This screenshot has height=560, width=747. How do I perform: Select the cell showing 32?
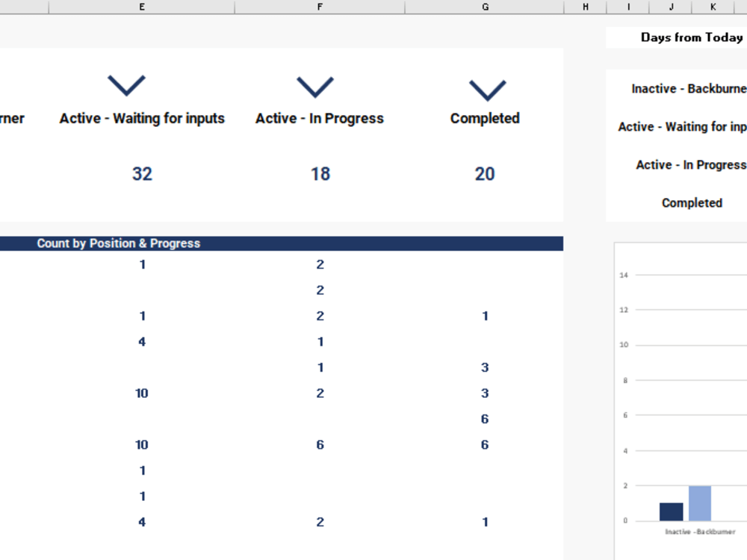tap(141, 174)
